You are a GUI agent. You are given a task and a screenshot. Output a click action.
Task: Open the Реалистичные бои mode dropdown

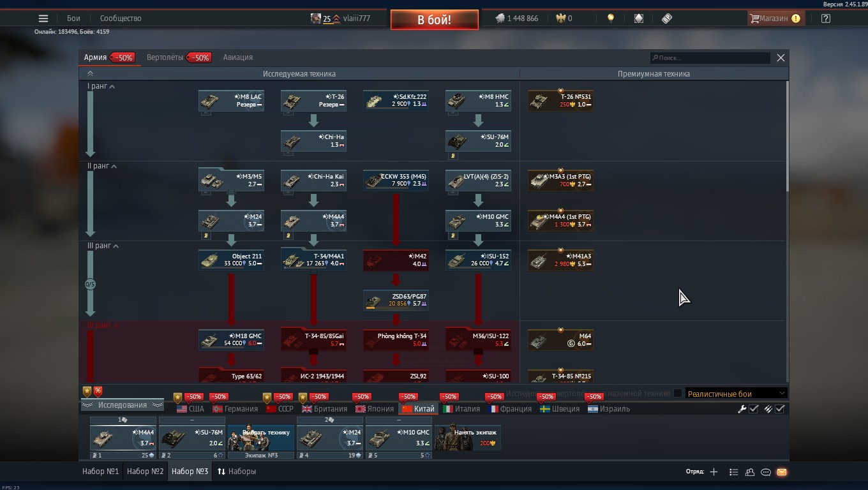tap(736, 394)
